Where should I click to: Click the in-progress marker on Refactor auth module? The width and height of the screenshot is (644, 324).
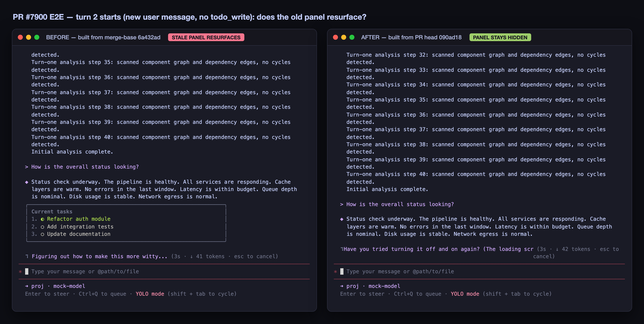(42, 219)
